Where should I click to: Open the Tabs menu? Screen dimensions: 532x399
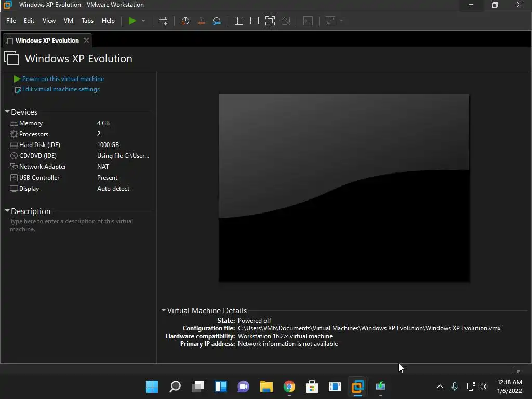click(x=87, y=21)
